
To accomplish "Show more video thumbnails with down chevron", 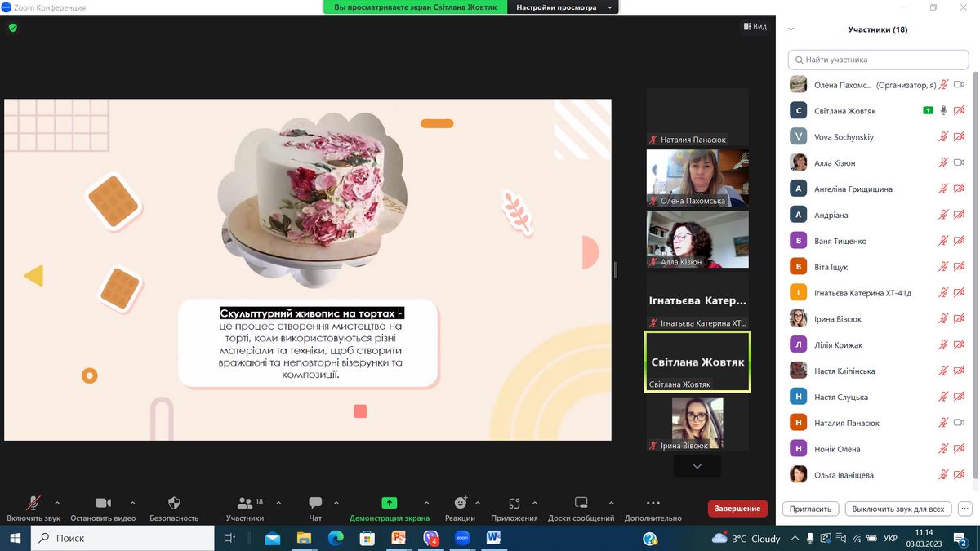I will tap(697, 466).
